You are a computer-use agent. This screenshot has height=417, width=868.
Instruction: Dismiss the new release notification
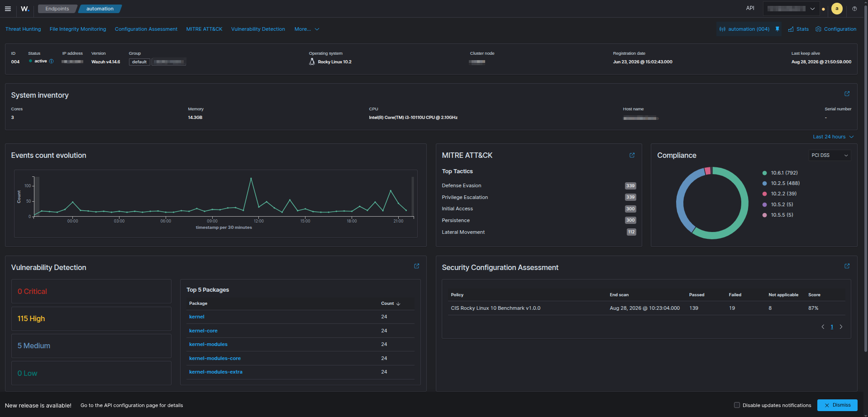point(837,405)
